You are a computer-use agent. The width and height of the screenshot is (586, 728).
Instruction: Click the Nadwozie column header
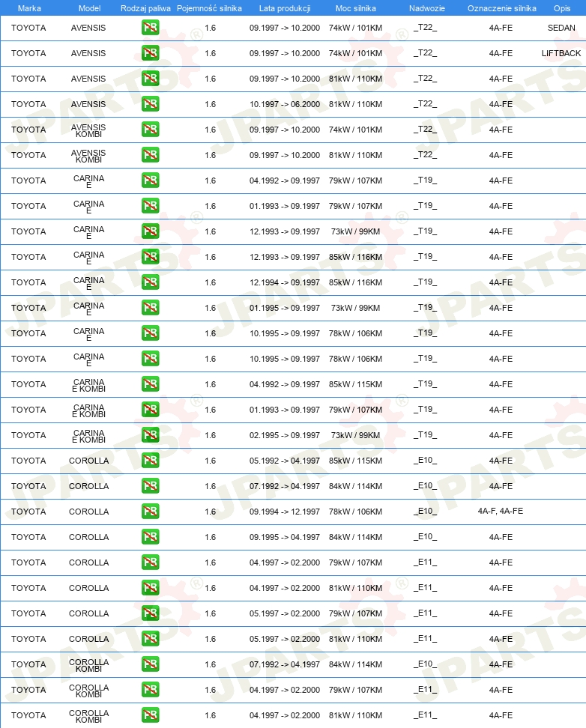pos(427,8)
